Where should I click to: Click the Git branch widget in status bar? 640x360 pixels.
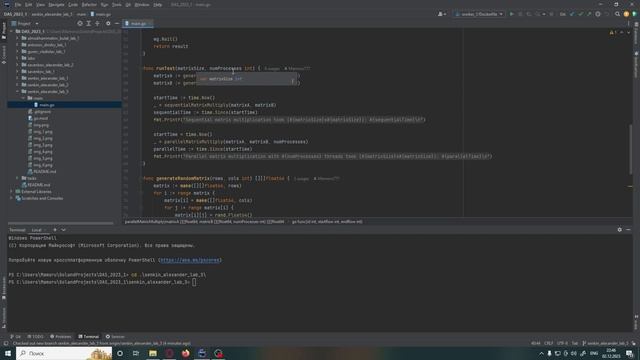pyautogui.click(x=606, y=343)
